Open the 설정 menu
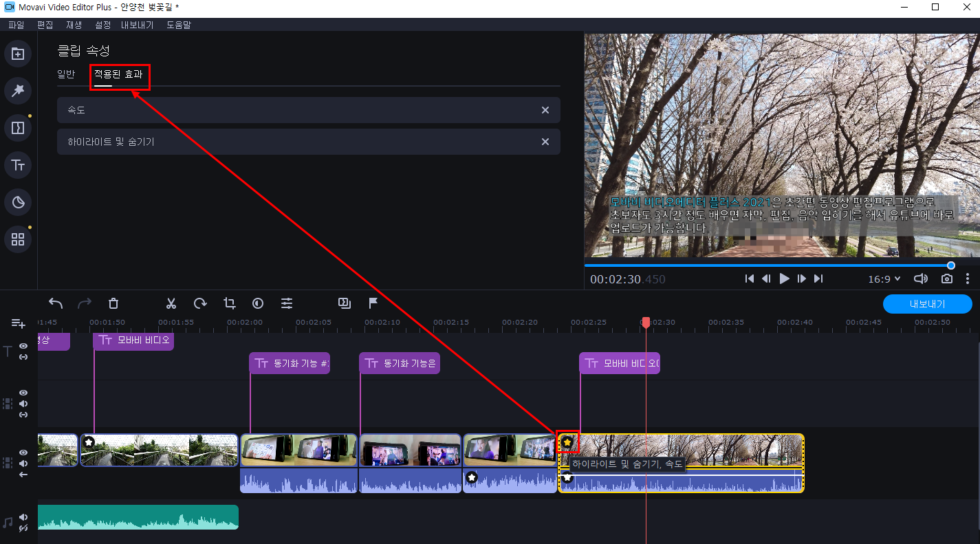The width and height of the screenshot is (980, 544). click(102, 25)
